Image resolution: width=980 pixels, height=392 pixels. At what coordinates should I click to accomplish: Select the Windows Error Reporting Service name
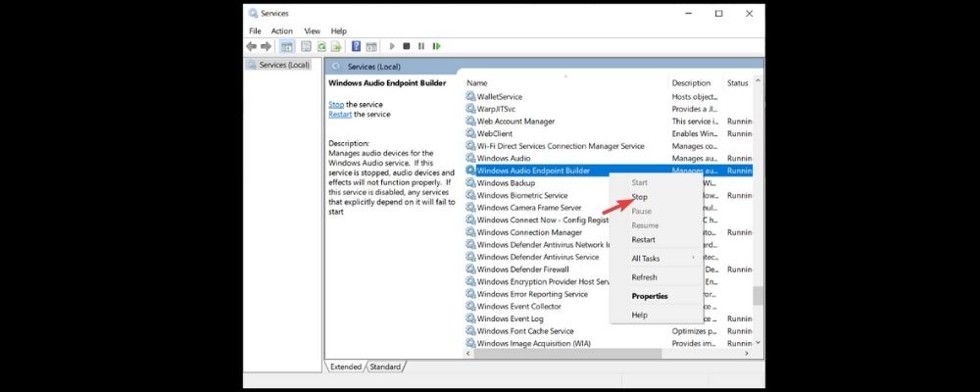click(x=532, y=294)
